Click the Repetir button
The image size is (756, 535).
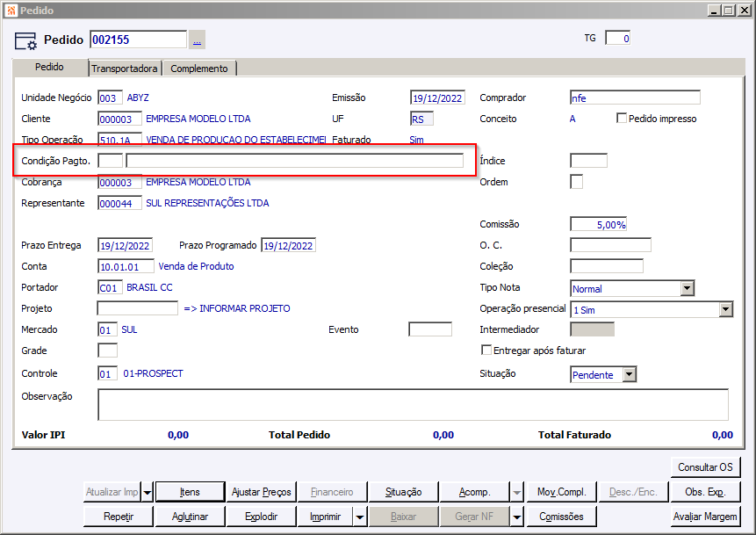119,517
